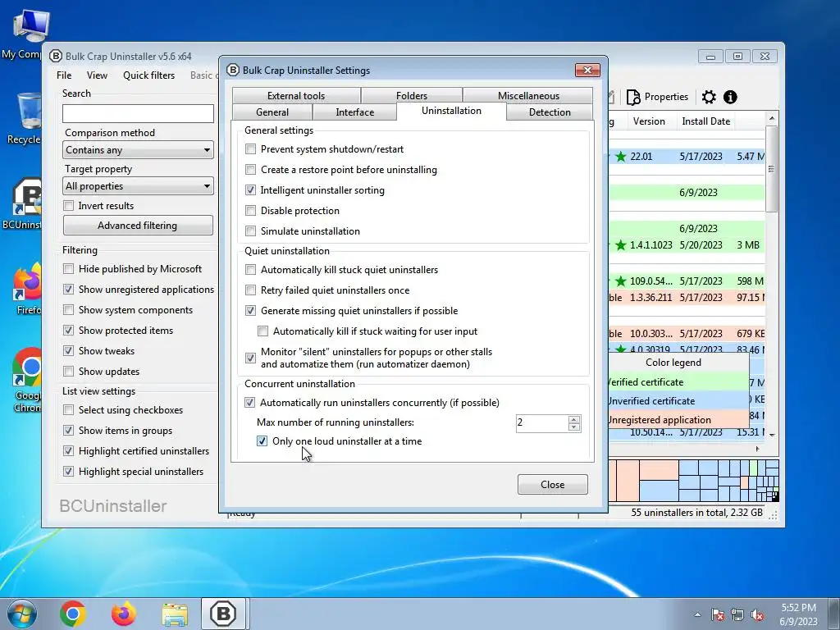
Task: Click the network tray icon
Action: click(x=737, y=614)
